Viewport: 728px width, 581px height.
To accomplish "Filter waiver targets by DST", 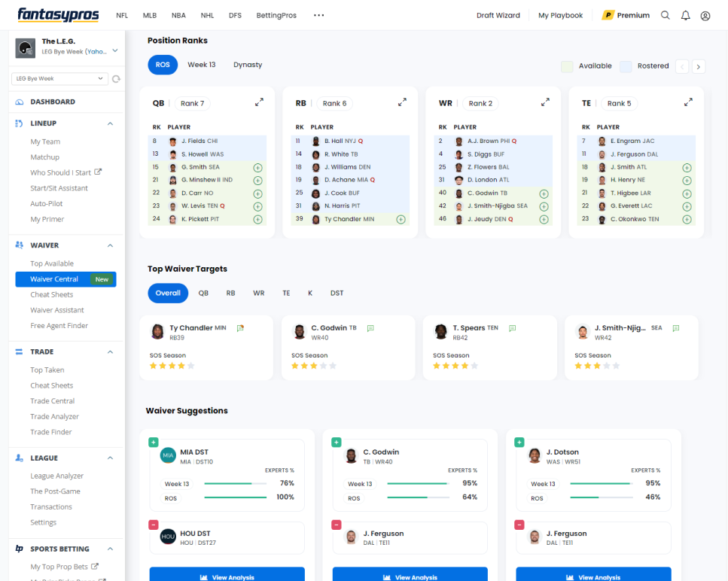I will pyautogui.click(x=337, y=293).
